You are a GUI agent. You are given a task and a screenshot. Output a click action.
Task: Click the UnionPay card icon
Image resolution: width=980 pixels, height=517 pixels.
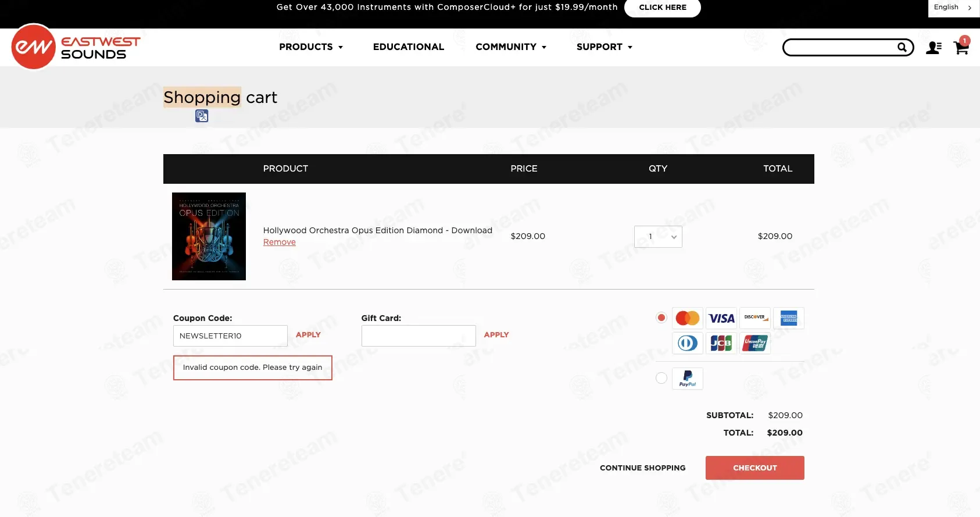pyautogui.click(x=755, y=343)
